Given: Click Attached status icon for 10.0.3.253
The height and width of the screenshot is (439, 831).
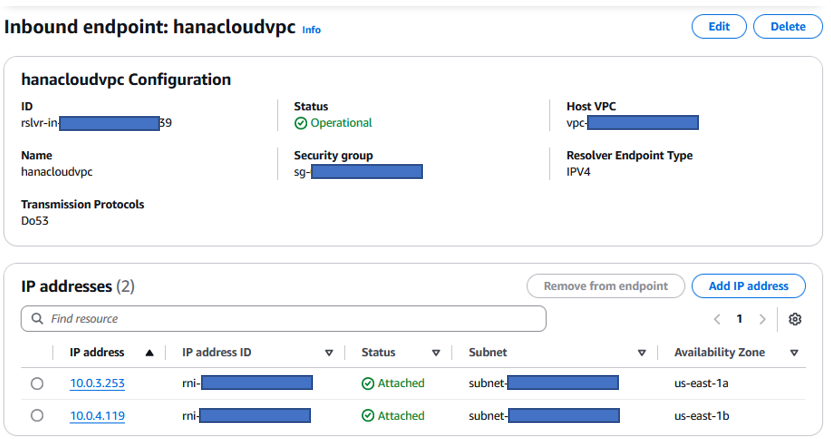Looking at the screenshot, I should tap(368, 383).
